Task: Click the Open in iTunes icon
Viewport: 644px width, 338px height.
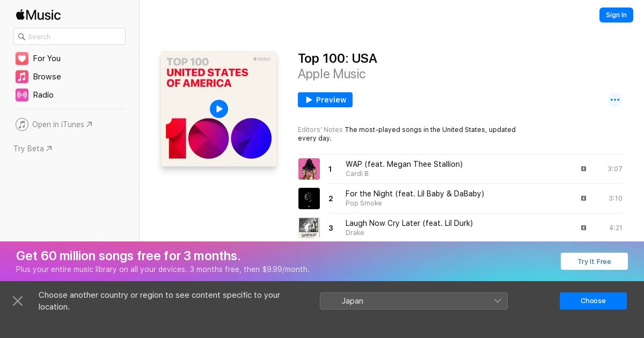Action: coord(22,124)
